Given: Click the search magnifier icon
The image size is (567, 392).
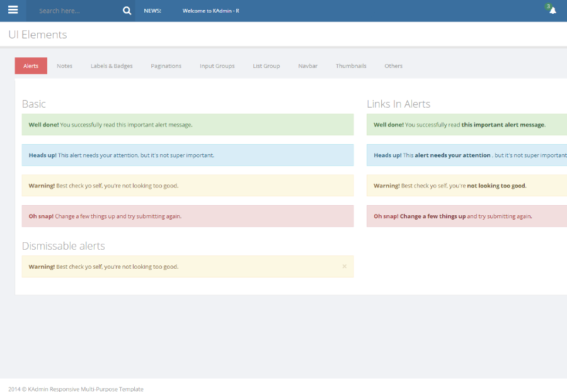Looking at the screenshot, I should click(x=127, y=11).
